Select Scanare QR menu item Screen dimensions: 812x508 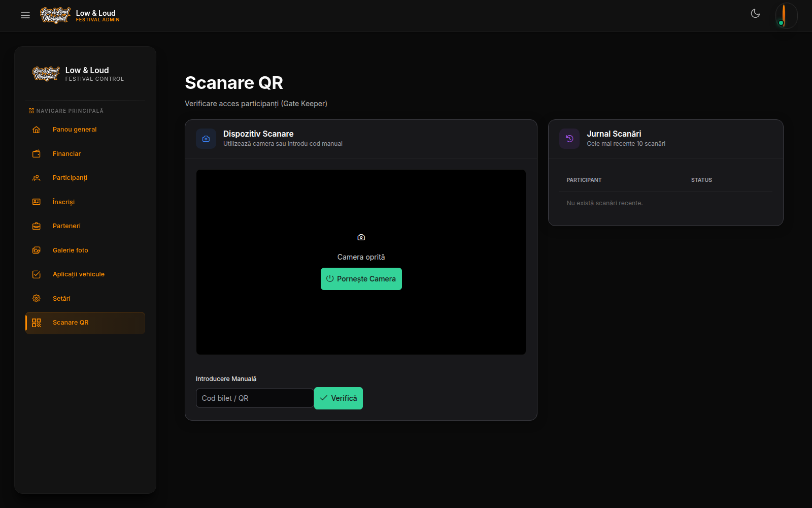[85, 323]
